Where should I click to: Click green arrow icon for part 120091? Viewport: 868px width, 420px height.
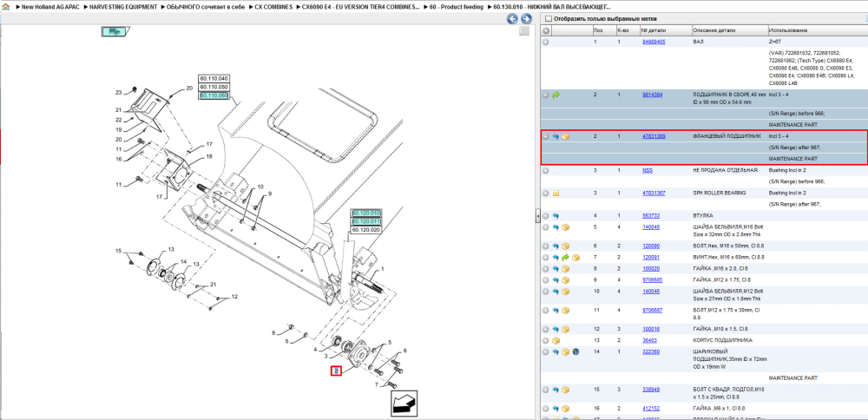point(566,258)
